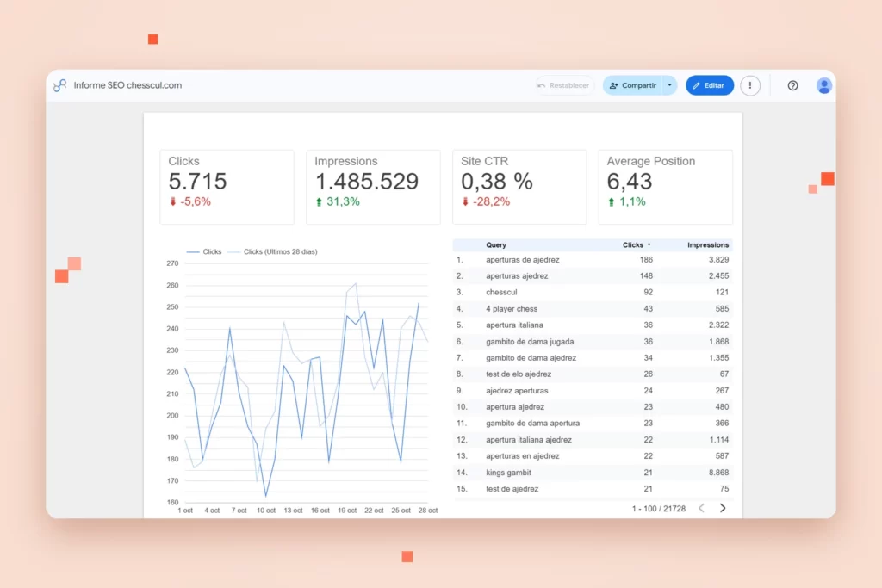Select query row gambito de dama apertura

pos(593,424)
